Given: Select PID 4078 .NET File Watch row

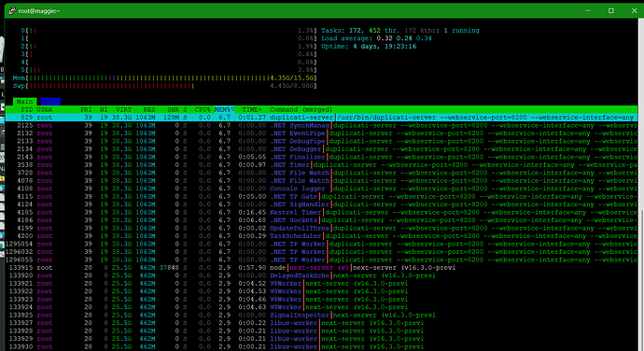Looking at the screenshot, I should click(x=321, y=180).
